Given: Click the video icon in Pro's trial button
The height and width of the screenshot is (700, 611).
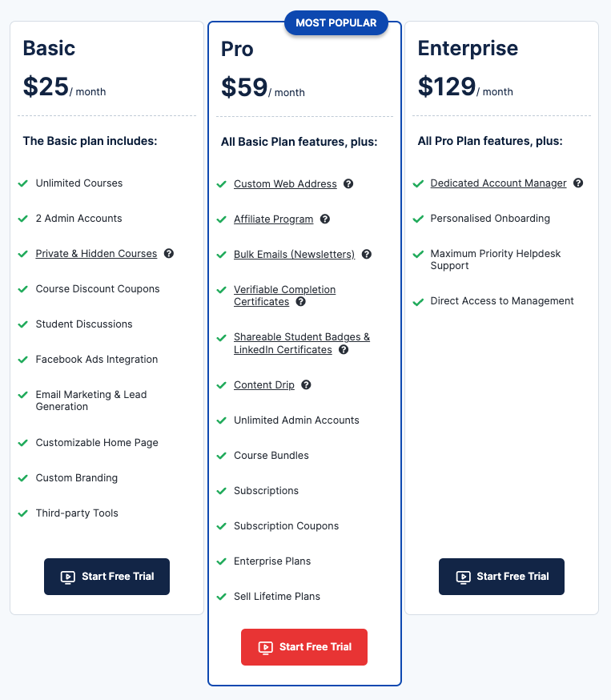Looking at the screenshot, I should (266, 647).
